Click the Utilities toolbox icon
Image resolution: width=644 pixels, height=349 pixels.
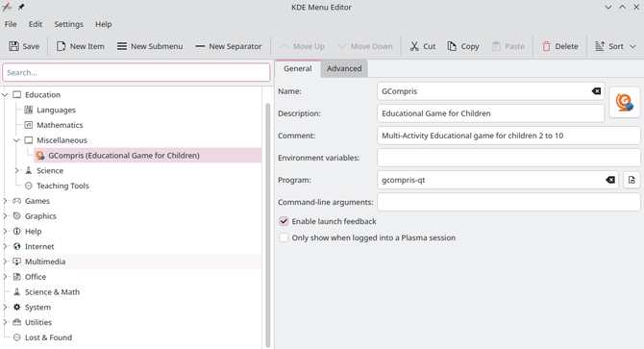(17, 323)
